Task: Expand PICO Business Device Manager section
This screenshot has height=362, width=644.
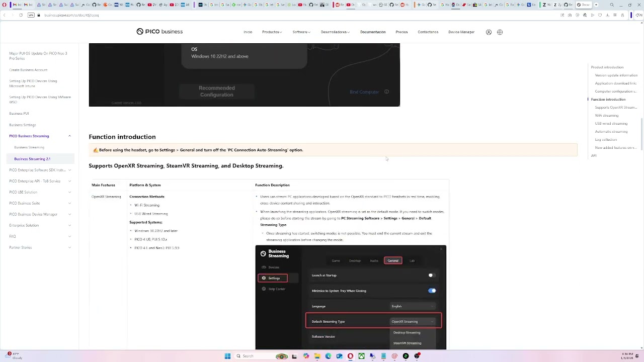Action: point(69,214)
